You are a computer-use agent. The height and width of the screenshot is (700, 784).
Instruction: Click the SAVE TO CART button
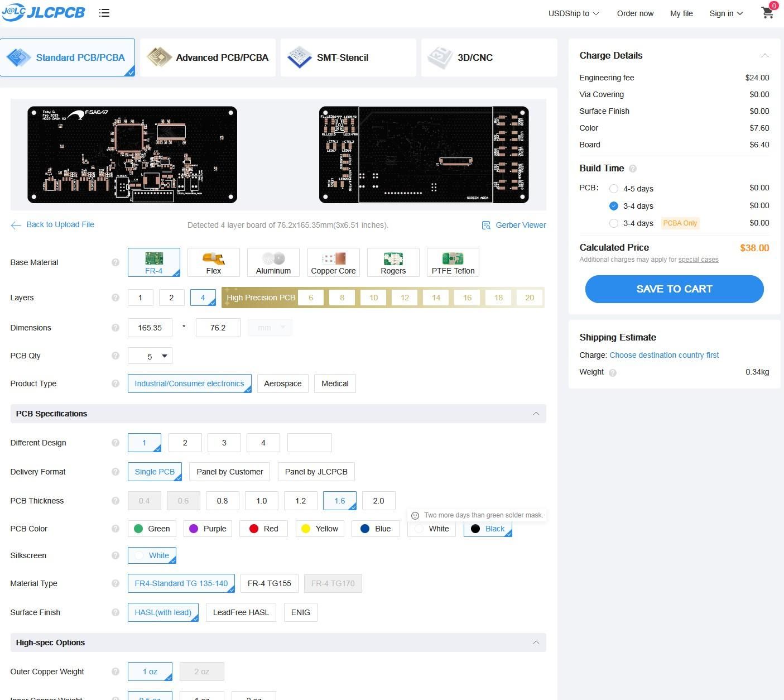pos(674,289)
